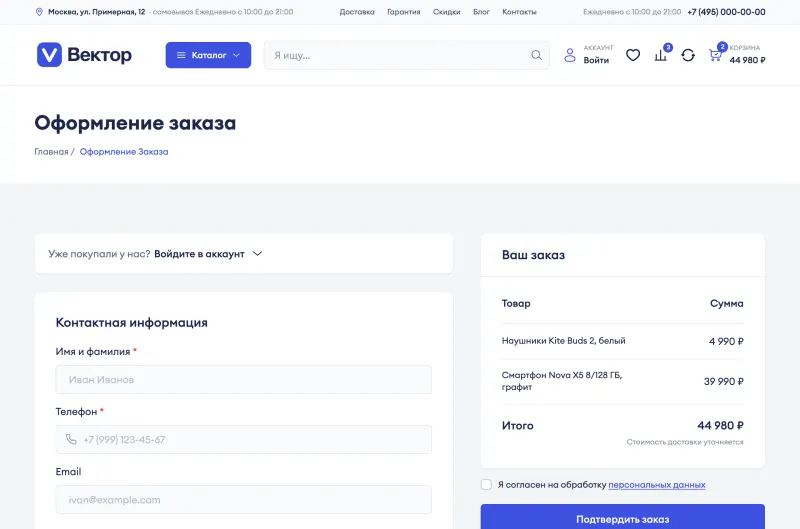Screen dimensions: 800x529
Task: Click the 'Контактная информация' heading
Action: pyautogui.click(x=132, y=322)
